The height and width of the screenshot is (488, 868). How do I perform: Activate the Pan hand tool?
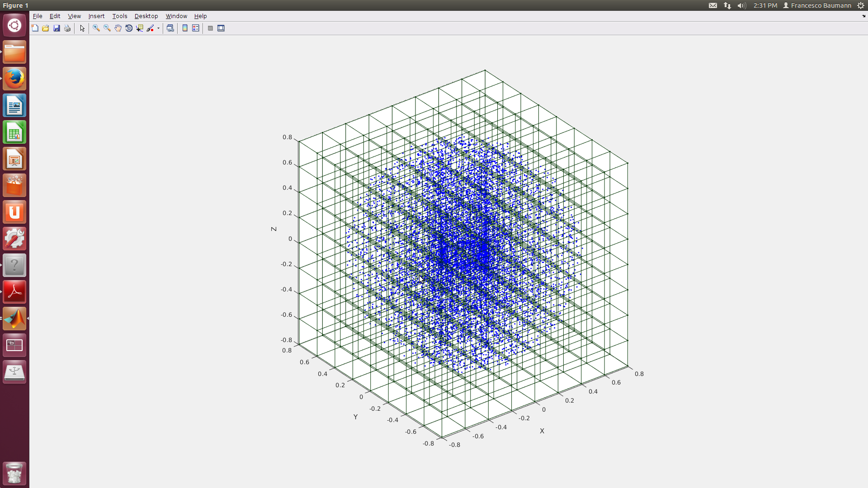coord(118,28)
